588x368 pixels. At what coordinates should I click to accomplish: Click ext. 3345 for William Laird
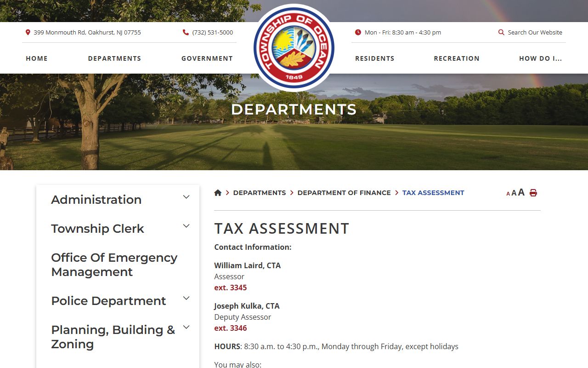click(x=231, y=287)
